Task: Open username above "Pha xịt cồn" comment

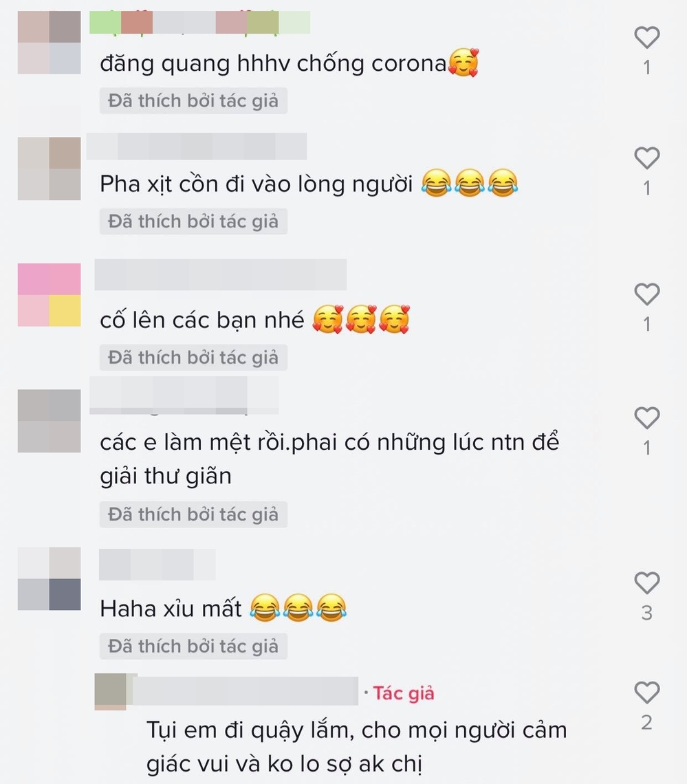Action: (197, 146)
